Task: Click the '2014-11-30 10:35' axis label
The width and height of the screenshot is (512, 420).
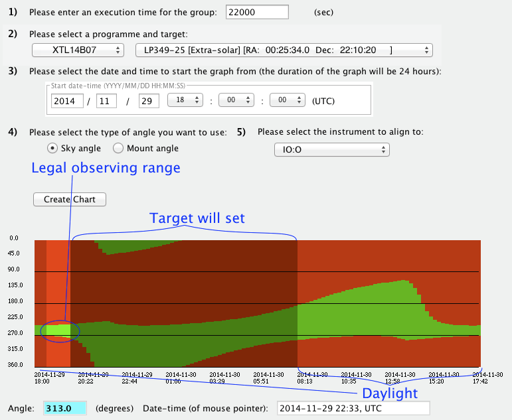Action: point(356,378)
